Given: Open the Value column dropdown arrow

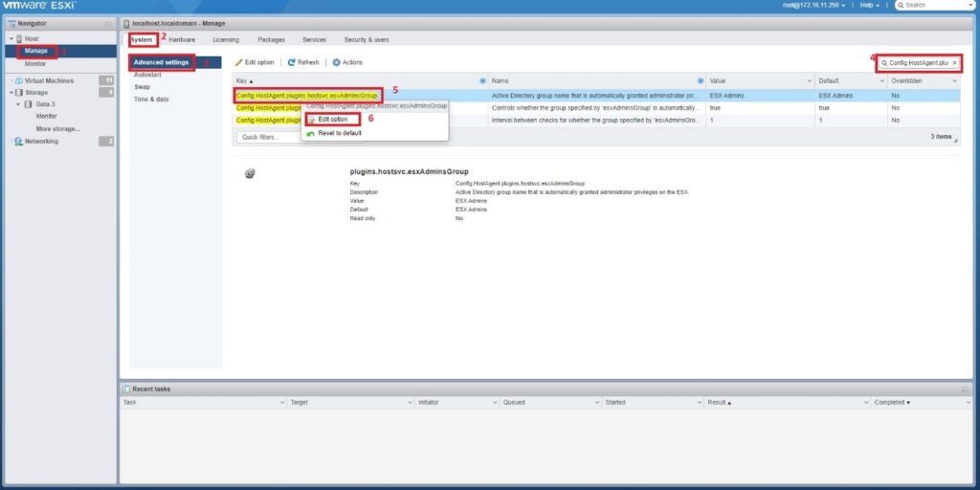Looking at the screenshot, I should pyautogui.click(x=810, y=81).
